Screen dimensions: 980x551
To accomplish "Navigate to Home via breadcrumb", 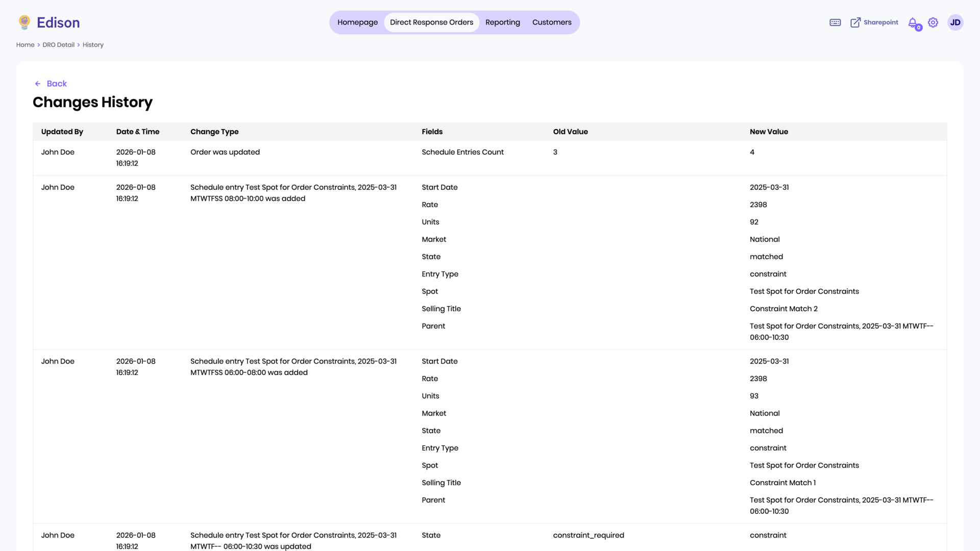I will coord(25,44).
